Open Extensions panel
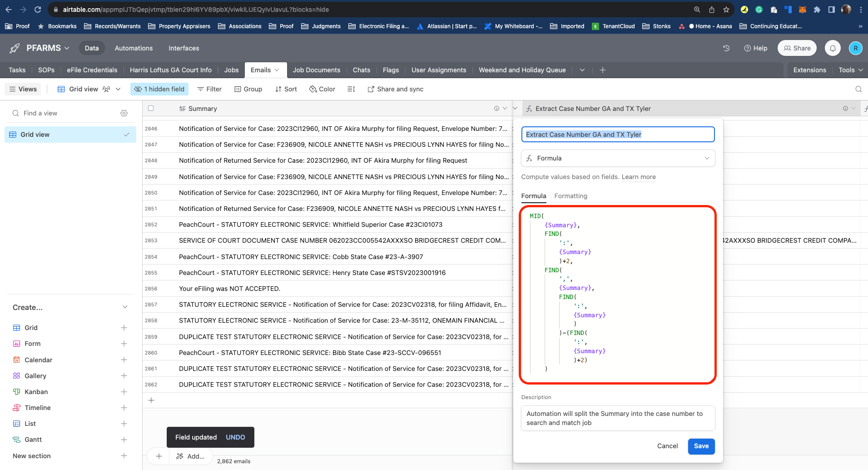The height and width of the screenshot is (470, 868). (x=809, y=70)
